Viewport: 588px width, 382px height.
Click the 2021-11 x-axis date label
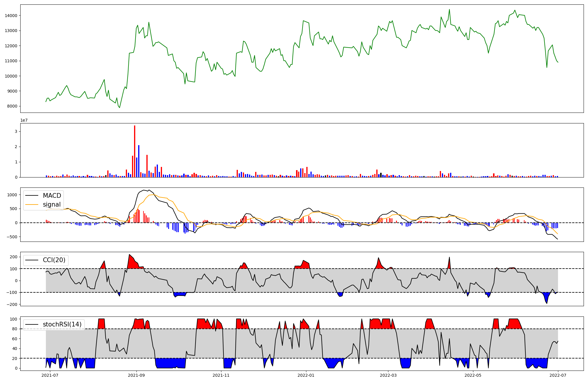point(221,375)
